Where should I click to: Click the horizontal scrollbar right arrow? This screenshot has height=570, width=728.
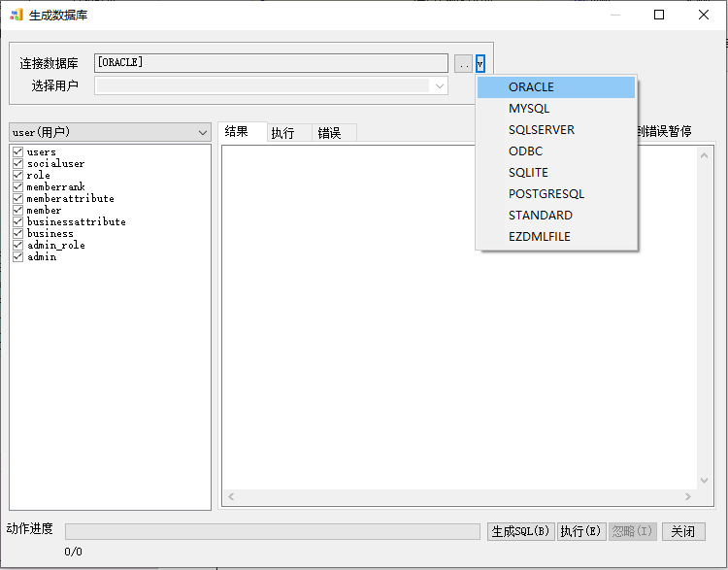click(688, 496)
